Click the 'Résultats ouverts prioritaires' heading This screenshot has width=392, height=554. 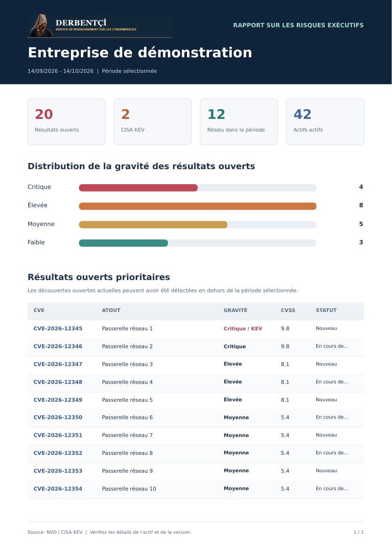coord(99,277)
